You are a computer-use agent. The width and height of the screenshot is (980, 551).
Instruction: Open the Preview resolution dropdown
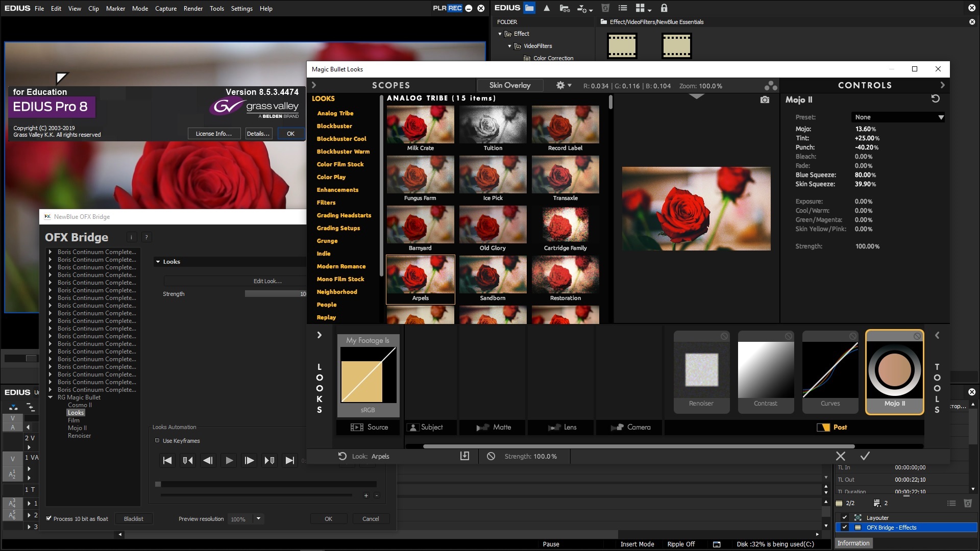(x=258, y=519)
